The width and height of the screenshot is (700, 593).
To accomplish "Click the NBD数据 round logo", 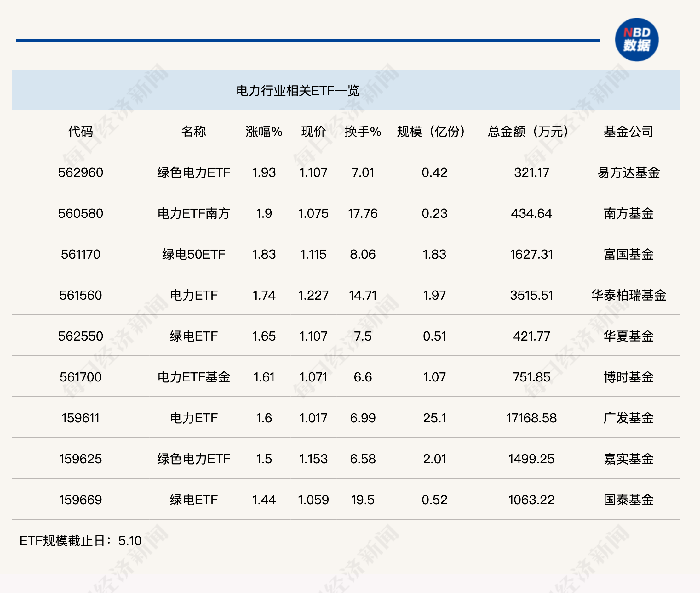I will tap(636, 40).
